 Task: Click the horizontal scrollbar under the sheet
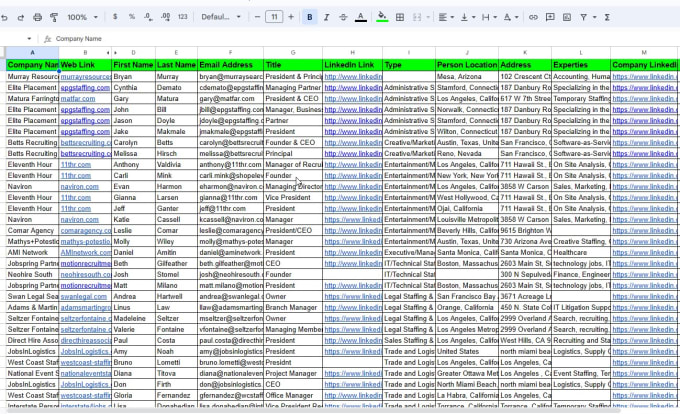point(314,411)
